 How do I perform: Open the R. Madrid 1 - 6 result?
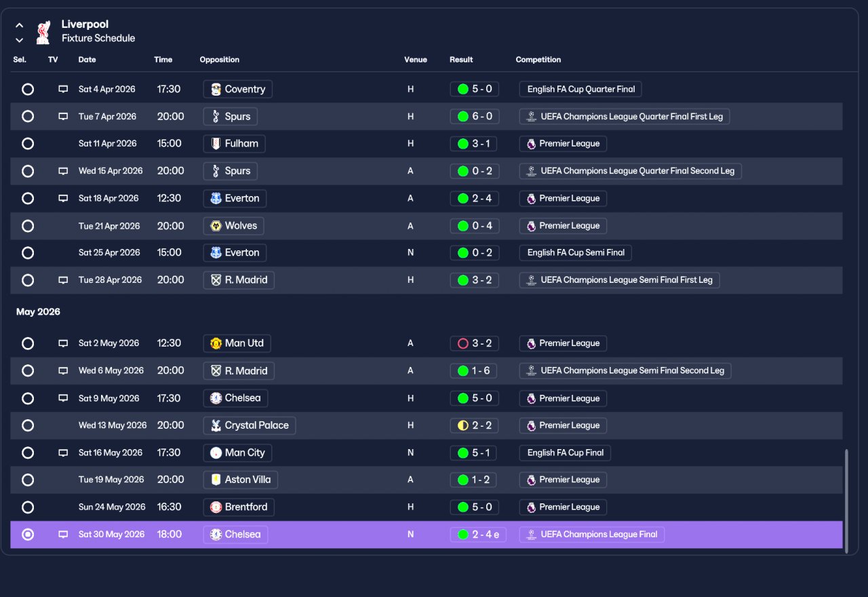pos(475,371)
